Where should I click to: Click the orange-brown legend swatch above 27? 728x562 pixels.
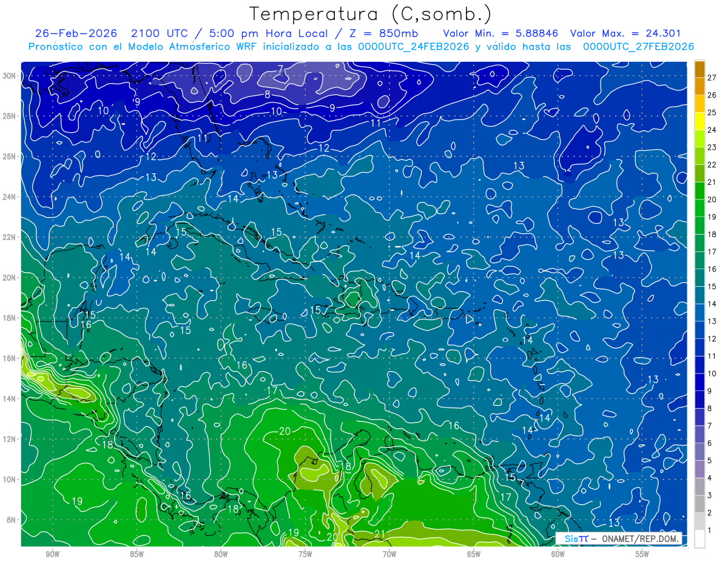699,69
